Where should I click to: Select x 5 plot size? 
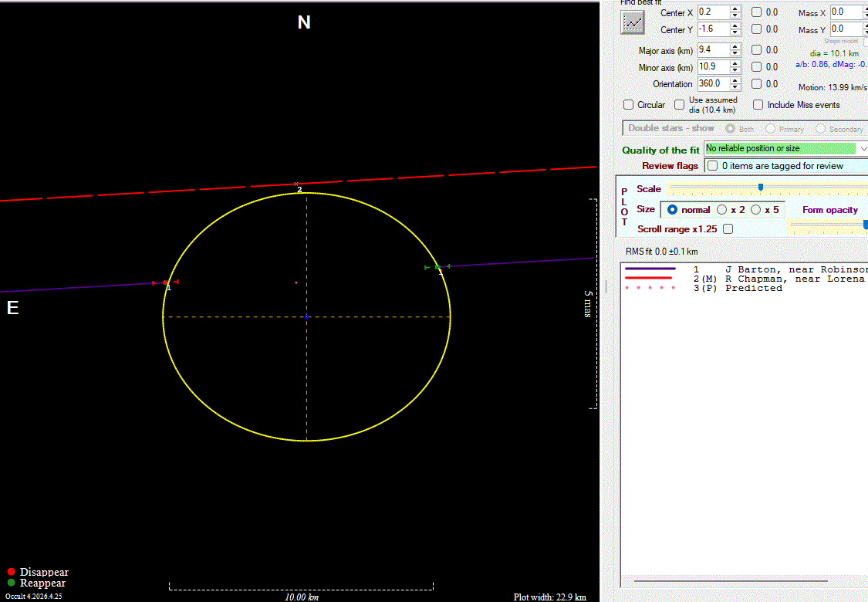755,210
